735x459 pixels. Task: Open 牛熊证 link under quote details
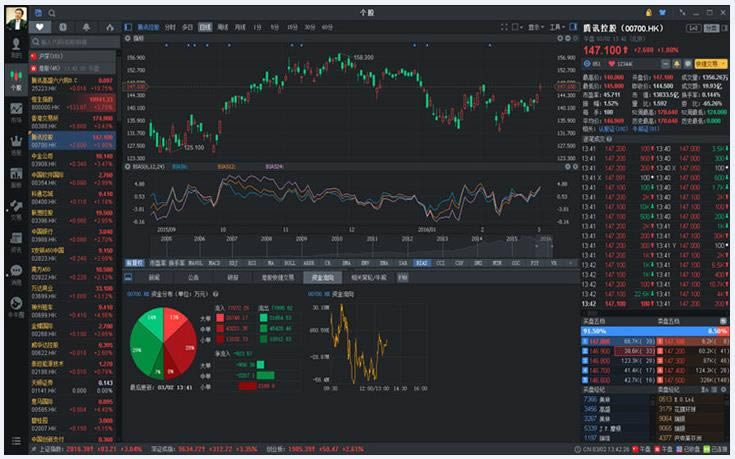tap(646, 128)
